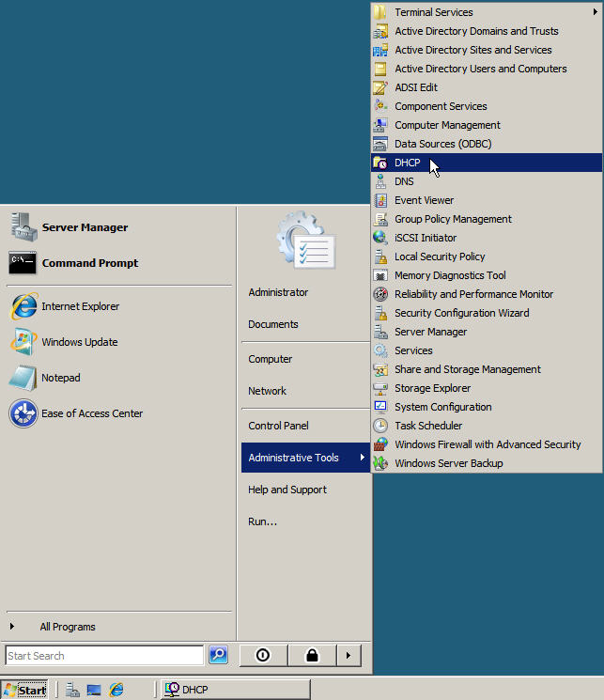Click the ADSI Edit icon
This screenshot has height=700, width=604.
(379, 87)
